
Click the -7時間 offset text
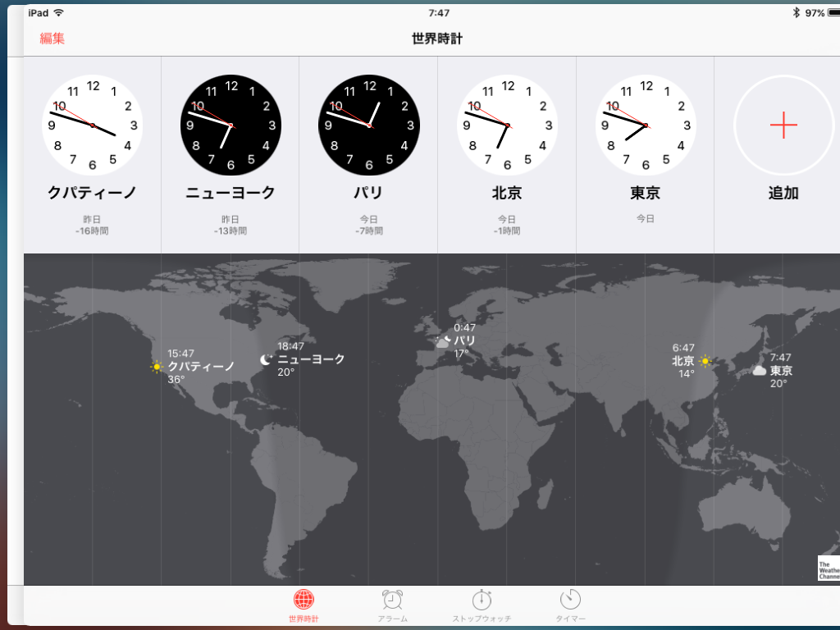coord(369,231)
